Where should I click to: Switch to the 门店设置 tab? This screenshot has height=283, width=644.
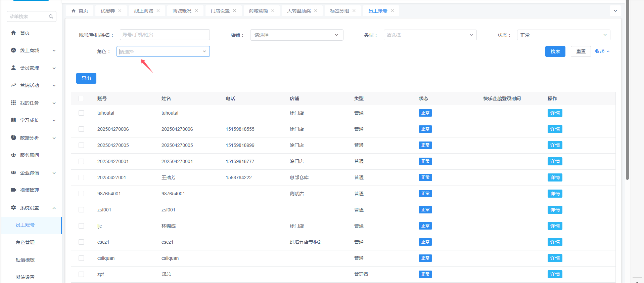coord(220,11)
